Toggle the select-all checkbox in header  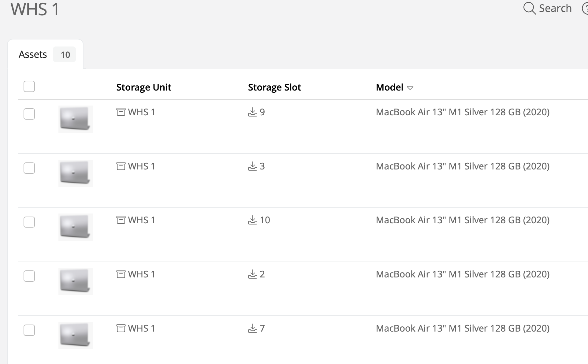29,86
